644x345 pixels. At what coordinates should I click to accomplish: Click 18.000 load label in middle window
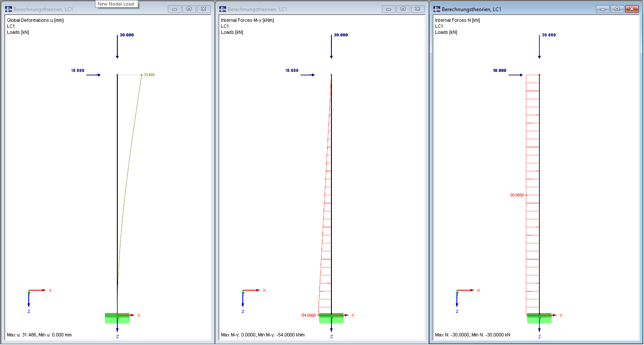pyautogui.click(x=292, y=71)
